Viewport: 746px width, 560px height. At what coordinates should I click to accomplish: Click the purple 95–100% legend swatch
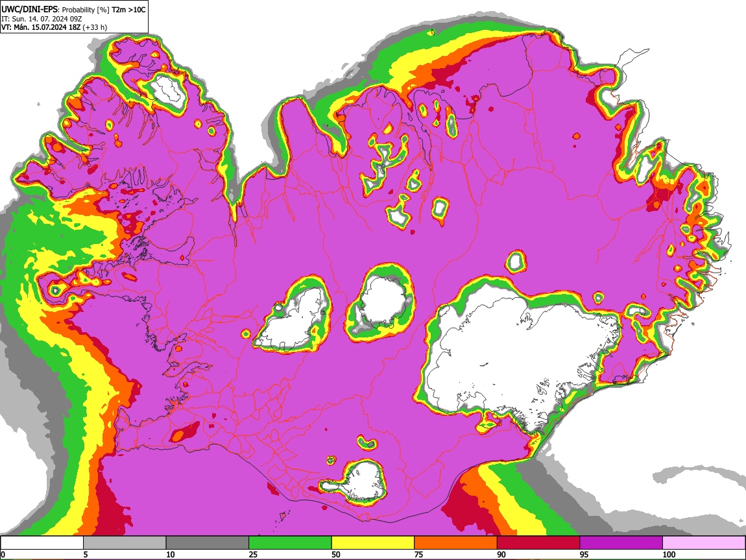pos(621,542)
